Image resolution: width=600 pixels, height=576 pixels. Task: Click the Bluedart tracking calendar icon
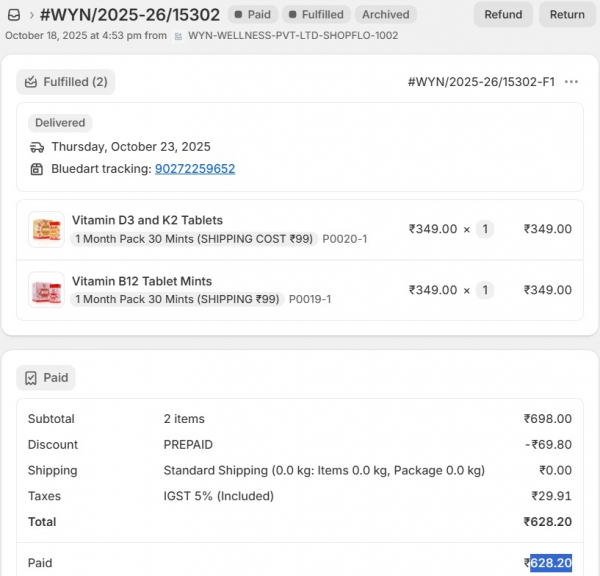(x=37, y=169)
